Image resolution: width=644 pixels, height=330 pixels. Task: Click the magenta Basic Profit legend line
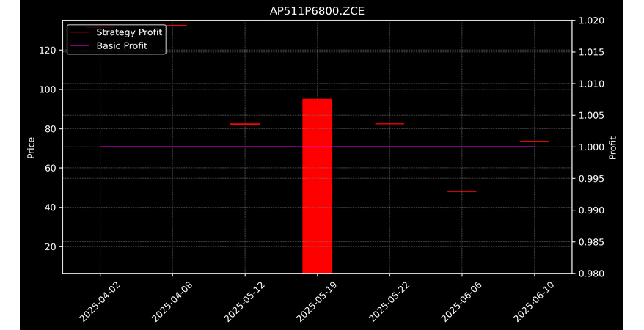(x=80, y=45)
